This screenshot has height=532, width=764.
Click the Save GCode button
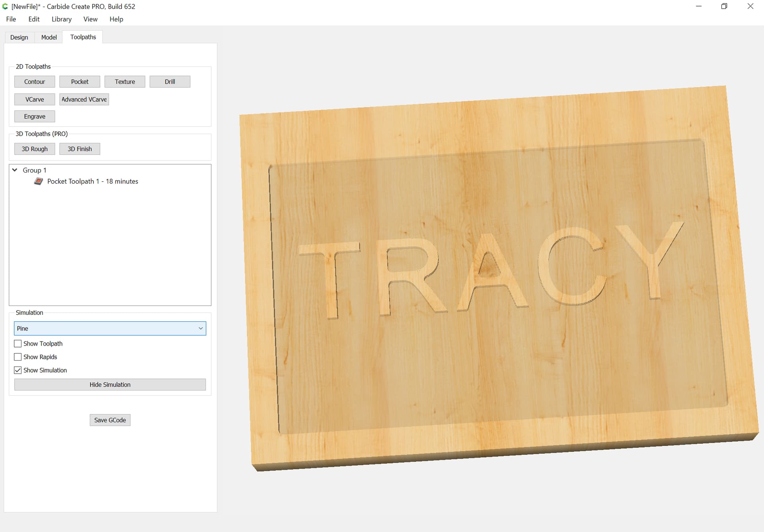coord(110,420)
